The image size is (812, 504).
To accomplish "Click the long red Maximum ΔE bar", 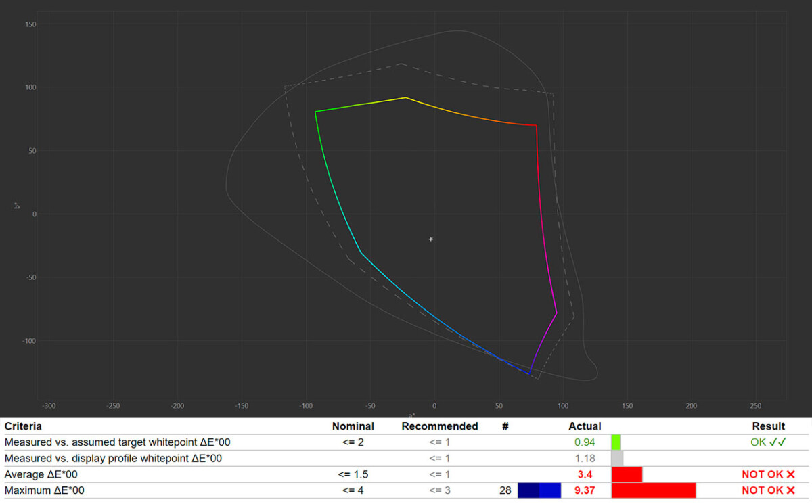I will pos(653,490).
